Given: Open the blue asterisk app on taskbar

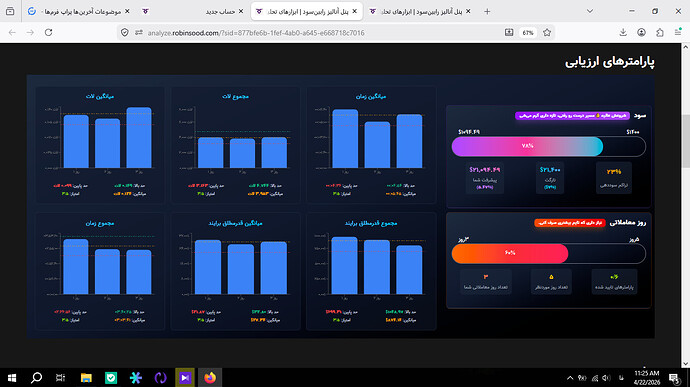Looking at the screenshot, I should (136, 377).
